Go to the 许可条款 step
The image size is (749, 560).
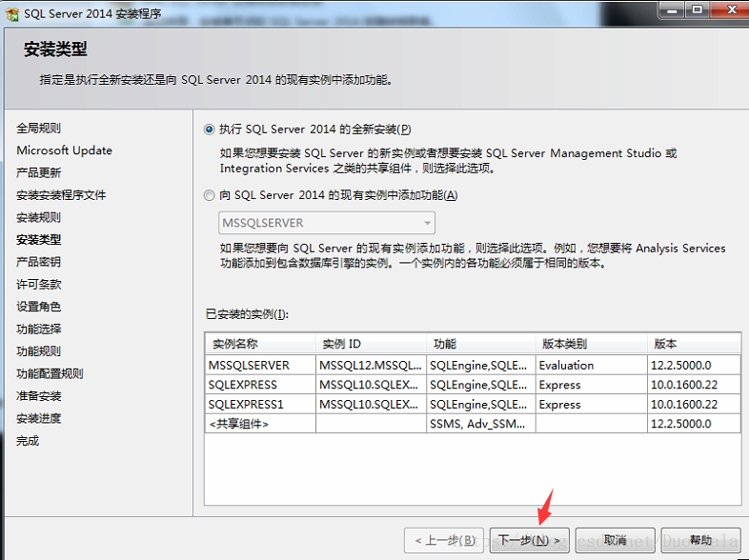39,285
